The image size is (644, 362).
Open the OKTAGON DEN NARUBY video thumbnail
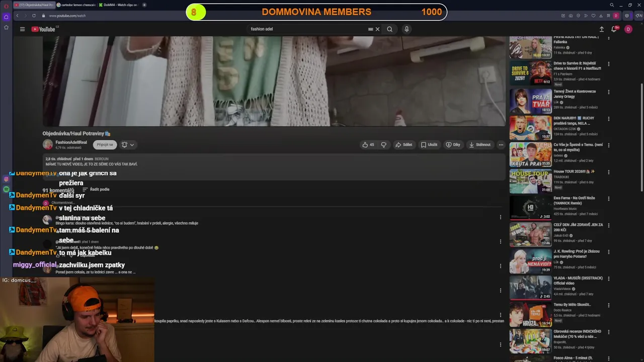530,128
